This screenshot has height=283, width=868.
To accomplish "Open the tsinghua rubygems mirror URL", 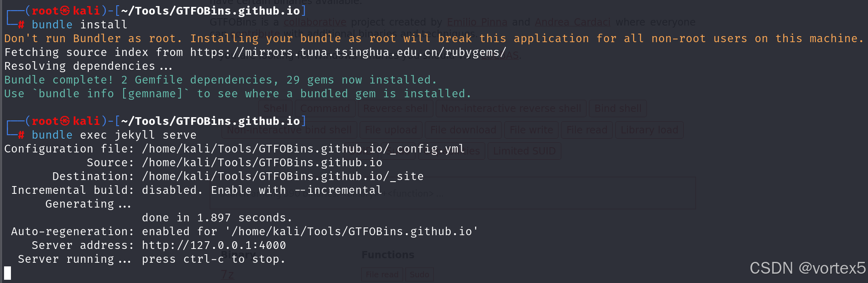I will (348, 52).
